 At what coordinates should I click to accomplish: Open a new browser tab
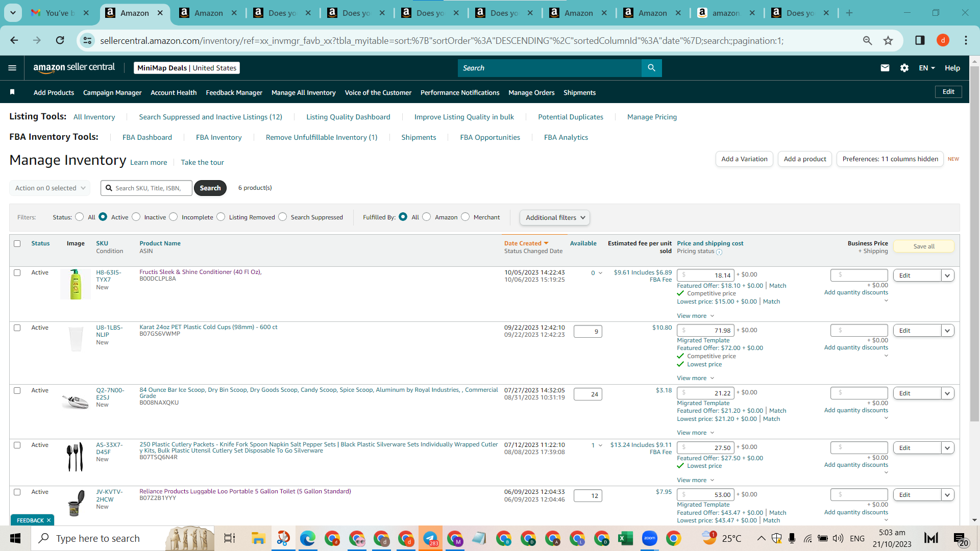coord(849,13)
